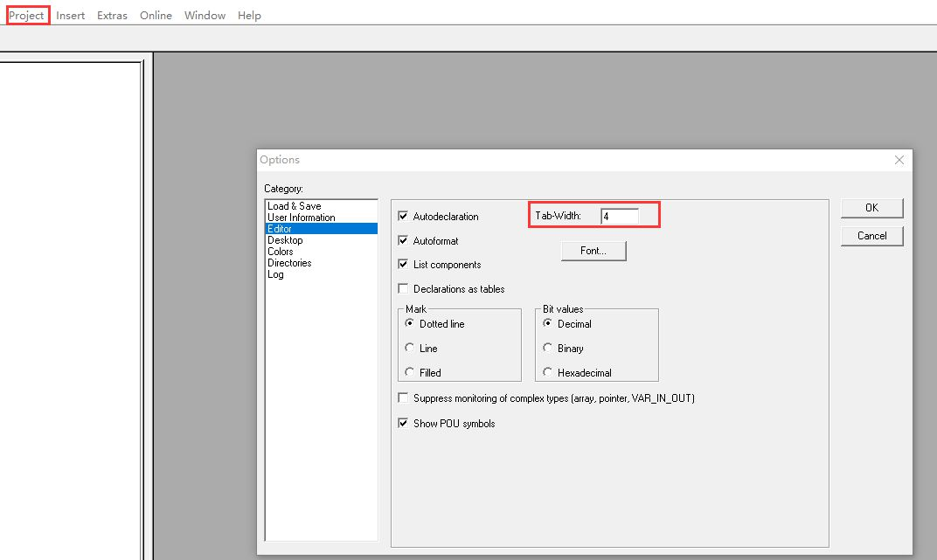Enable Declarations as tables
The image size is (937, 560).
403,289
